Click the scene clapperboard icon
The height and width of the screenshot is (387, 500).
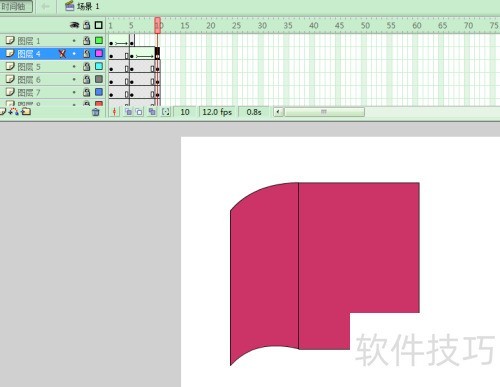coord(69,6)
